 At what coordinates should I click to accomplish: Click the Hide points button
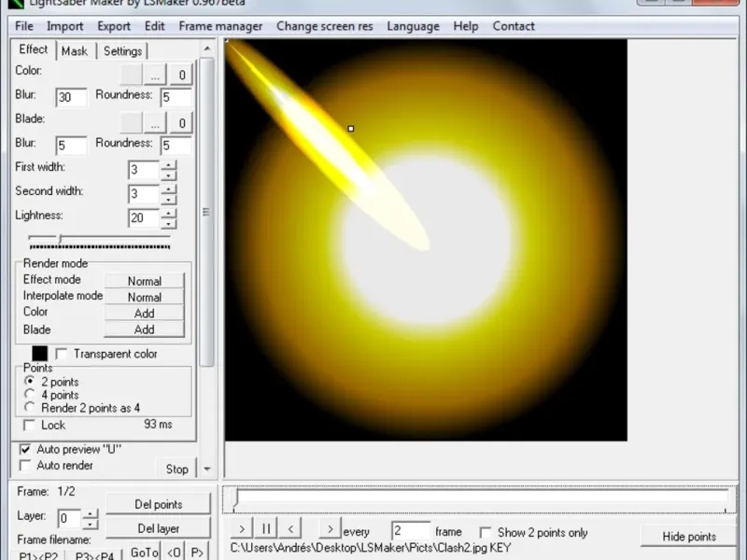[689, 537]
